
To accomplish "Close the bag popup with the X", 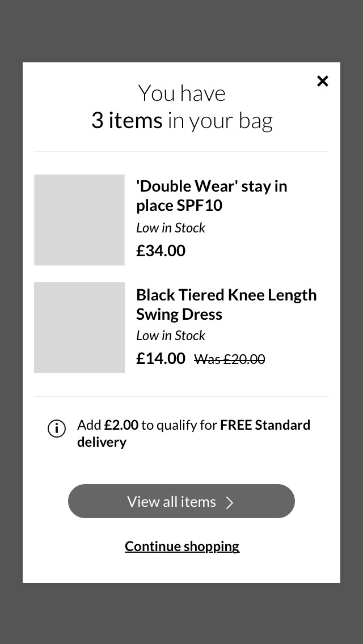I will click(x=323, y=81).
